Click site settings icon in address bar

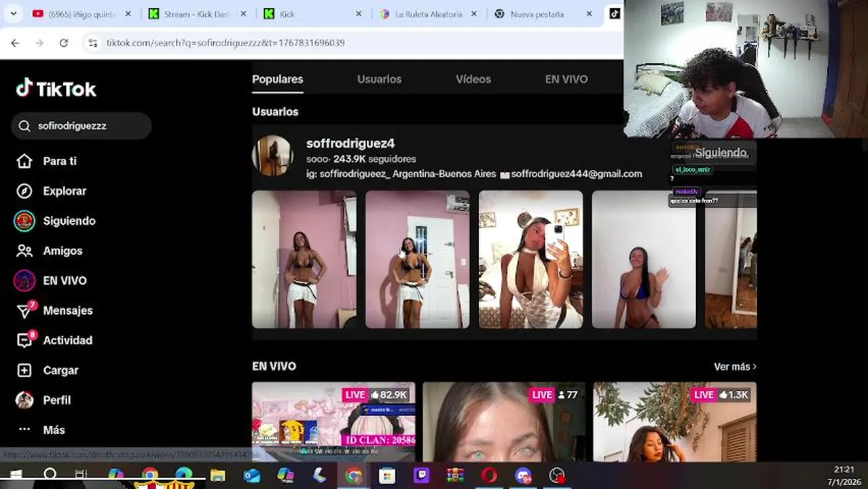point(93,42)
